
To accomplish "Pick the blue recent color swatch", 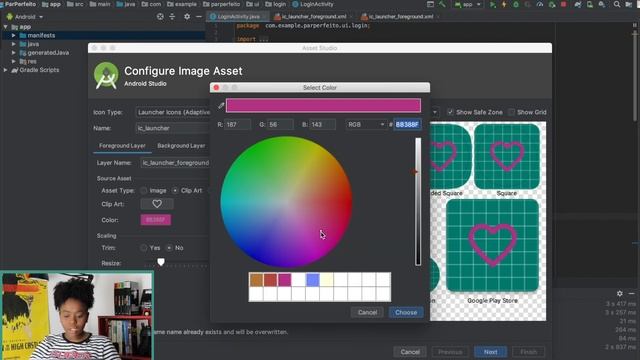I will coord(313,280).
